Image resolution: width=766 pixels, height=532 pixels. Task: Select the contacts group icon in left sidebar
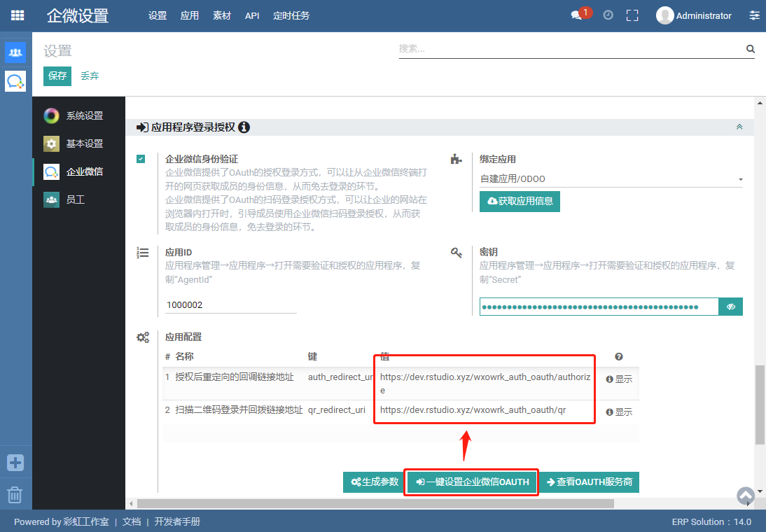point(15,52)
